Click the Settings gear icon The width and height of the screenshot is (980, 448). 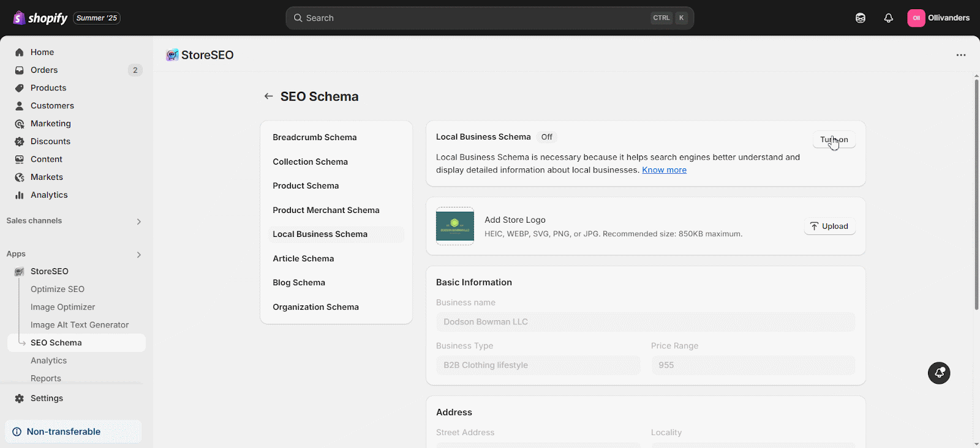click(20, 398)
